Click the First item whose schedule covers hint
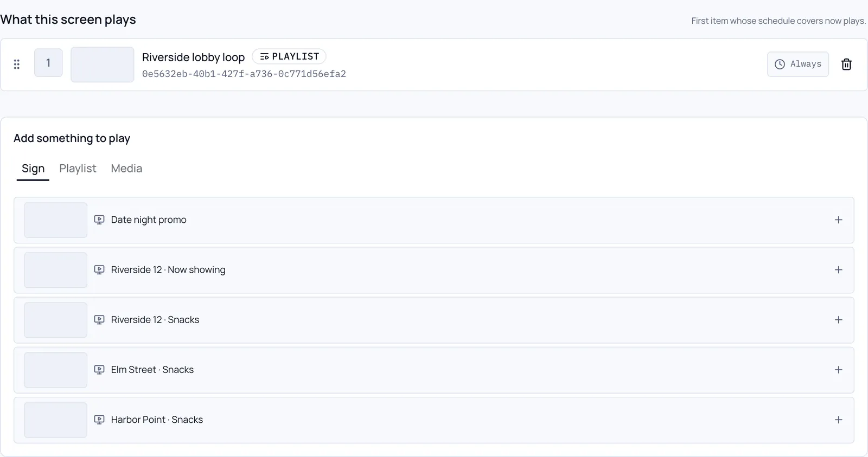Image resolution: width=868 pixels, height=457 pixels. (778, 21)
